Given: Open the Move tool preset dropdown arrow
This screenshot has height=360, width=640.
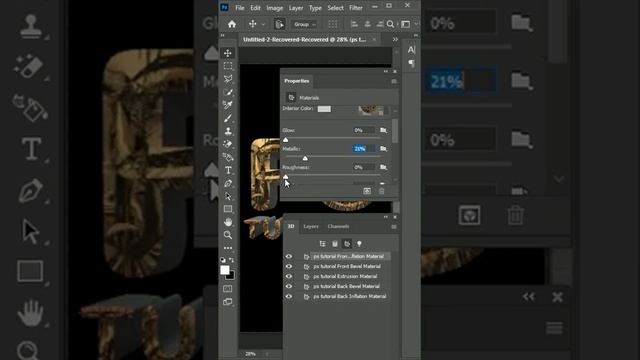Looking at the screenshot, I should tap(263, 24).
